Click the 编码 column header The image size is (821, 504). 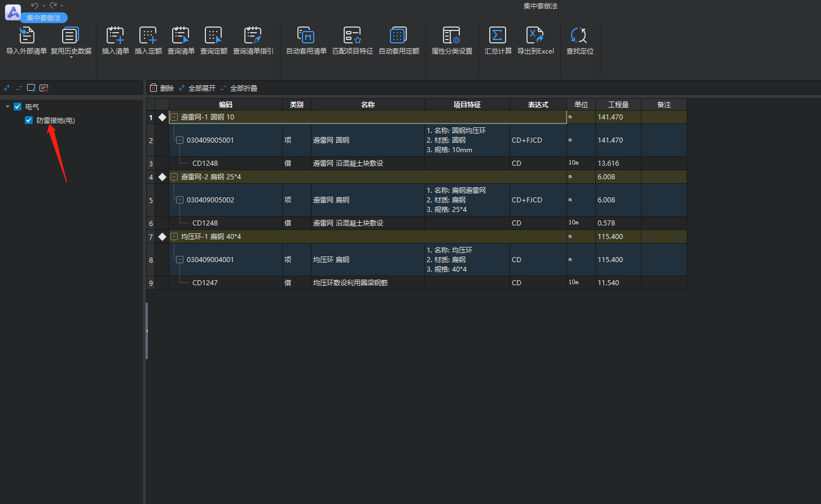coord(226,105)
